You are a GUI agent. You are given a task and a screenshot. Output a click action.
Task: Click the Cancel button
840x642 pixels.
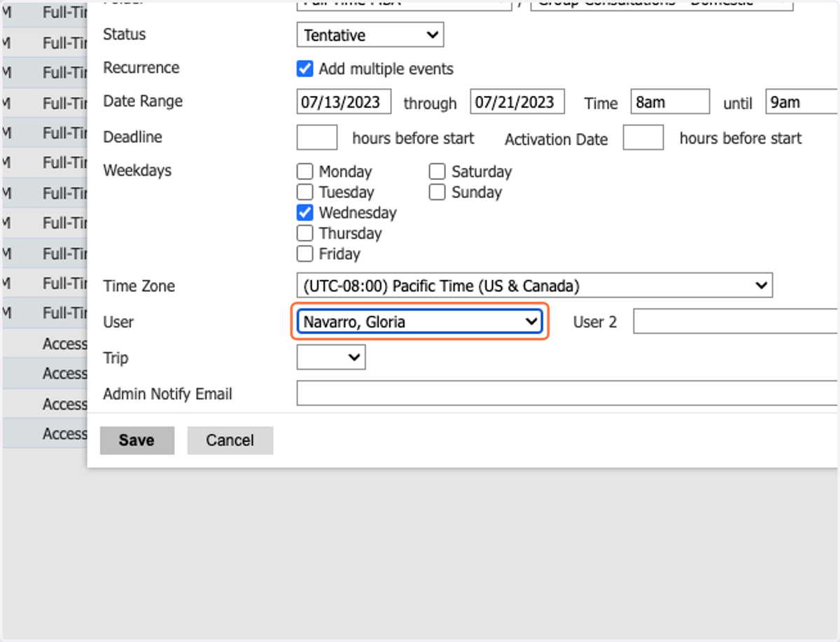pos(230,440)
